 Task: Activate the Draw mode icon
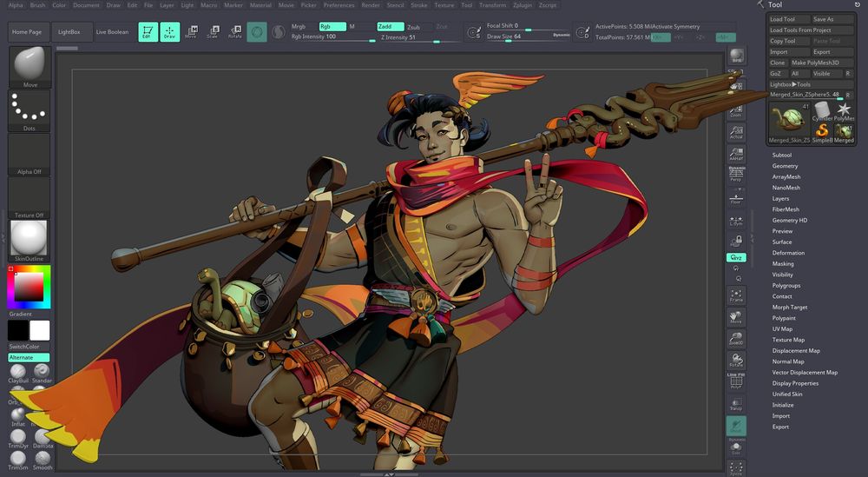tap(170, 32)
